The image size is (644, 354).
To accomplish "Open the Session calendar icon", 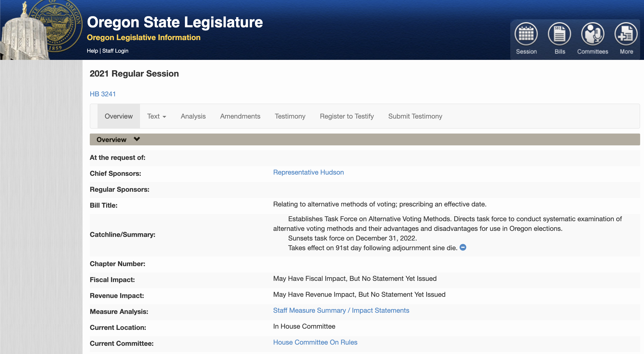I will tap(526, 34).
